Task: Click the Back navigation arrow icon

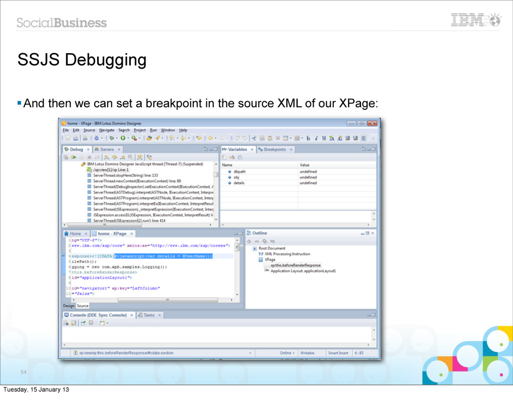Action: 210,138
